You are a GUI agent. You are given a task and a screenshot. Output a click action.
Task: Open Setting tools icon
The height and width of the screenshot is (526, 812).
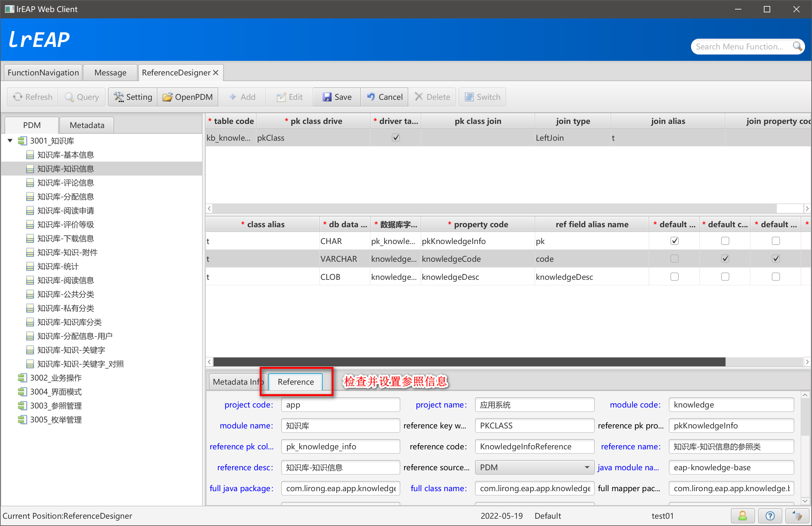tap(118, 97)
